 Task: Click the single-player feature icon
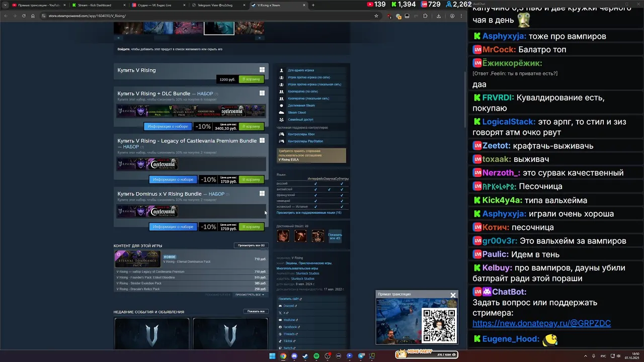pyautogui.click(x=282, y=70)
